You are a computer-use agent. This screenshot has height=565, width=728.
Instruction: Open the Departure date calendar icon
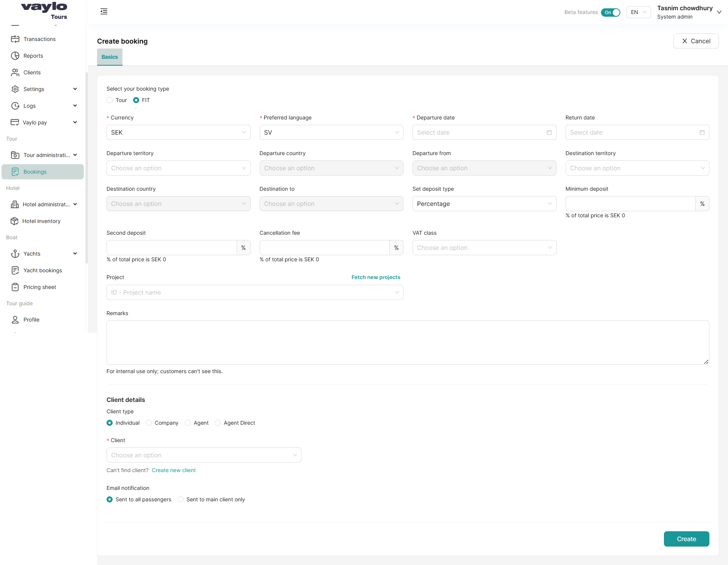click(x=549, y=132)
